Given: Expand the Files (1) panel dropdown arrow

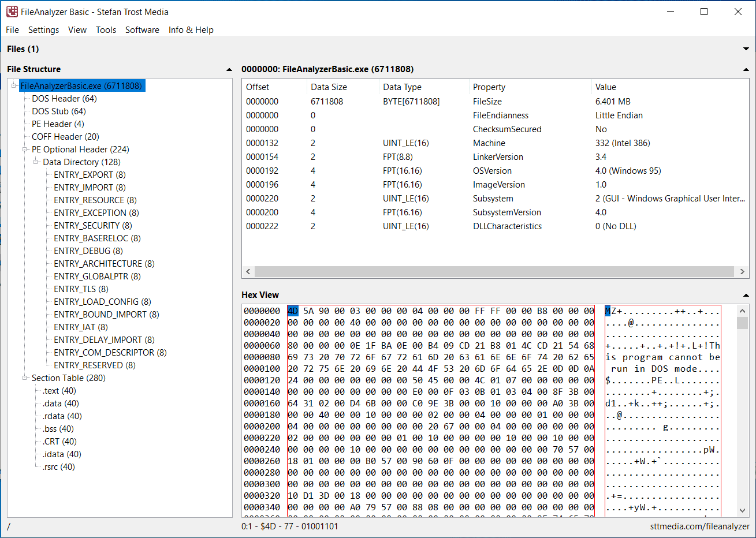Looking at the screenshot, I should click(746, 49).
